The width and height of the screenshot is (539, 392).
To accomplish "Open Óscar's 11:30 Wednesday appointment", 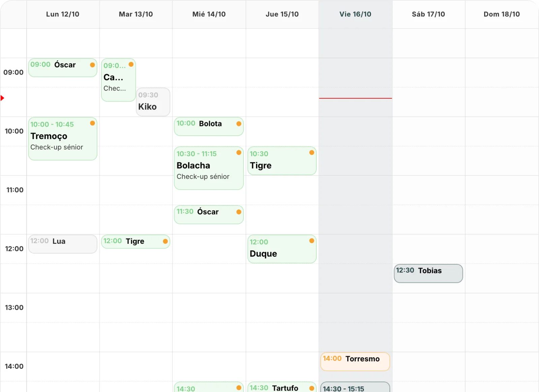I will coord(209,215).
